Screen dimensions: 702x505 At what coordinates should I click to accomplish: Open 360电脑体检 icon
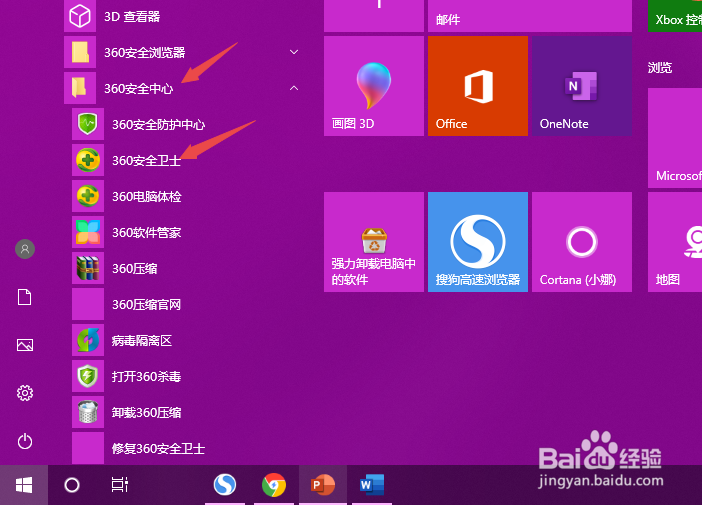click(x=88, y=196)
